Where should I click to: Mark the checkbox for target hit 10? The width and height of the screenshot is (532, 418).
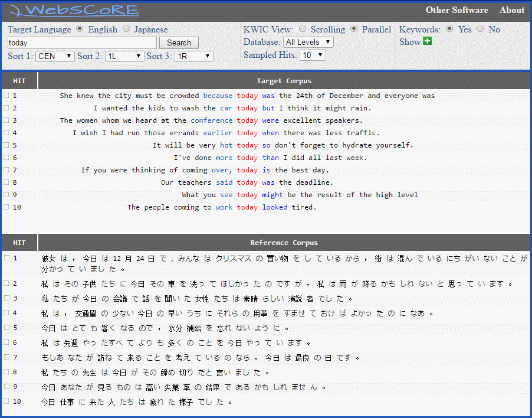tap(6, 207)
